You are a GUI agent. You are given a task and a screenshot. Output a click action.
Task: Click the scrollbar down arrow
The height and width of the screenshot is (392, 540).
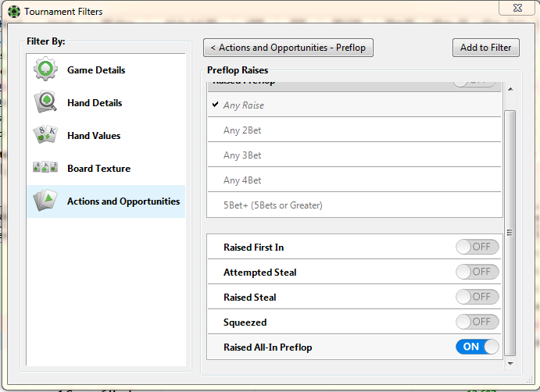[510, 363]
